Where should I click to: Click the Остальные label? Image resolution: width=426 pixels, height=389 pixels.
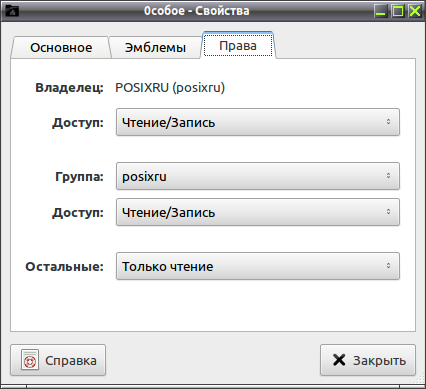click(x=65, y=266)
